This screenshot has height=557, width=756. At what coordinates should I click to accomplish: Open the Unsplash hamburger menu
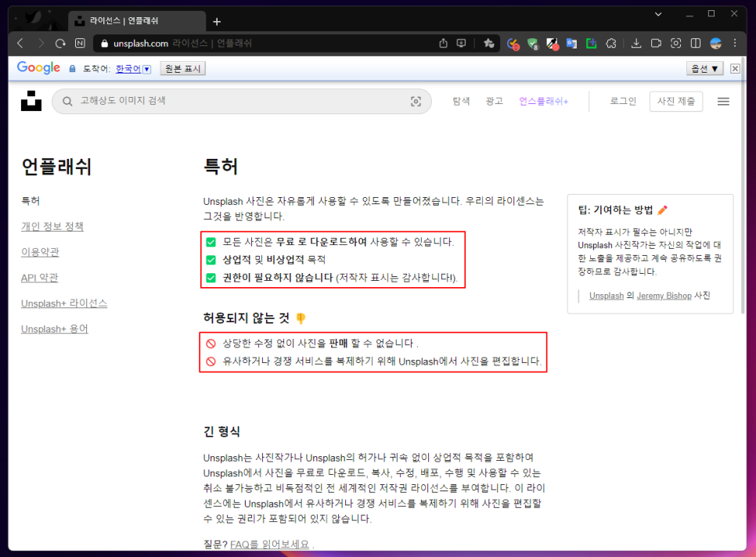click(723, 101)
